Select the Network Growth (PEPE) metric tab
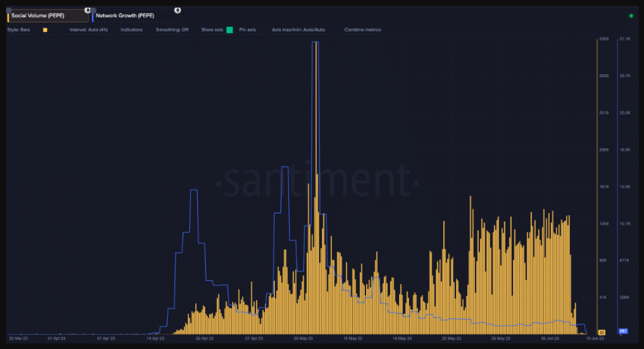This screenshot has width=644, height=349. pyautogui.click(x=135, y=16)
